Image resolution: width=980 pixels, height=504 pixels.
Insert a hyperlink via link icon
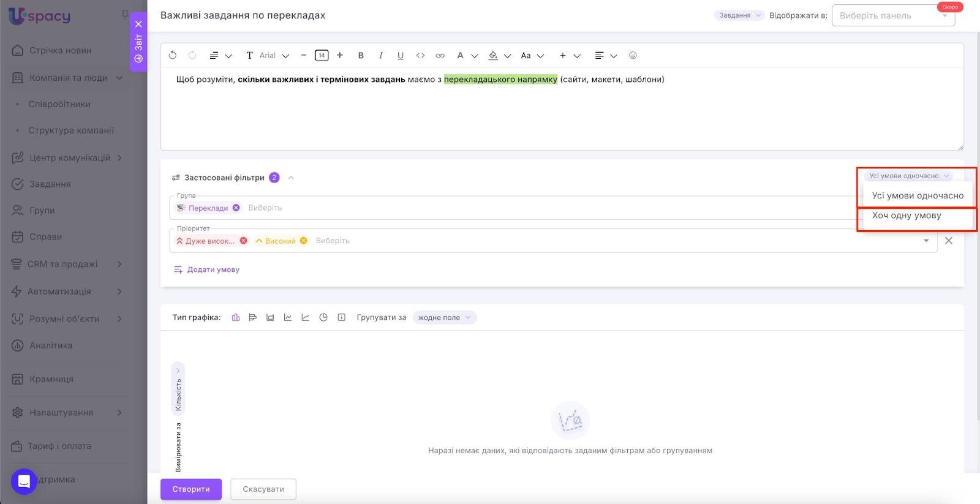click(440, 56)
